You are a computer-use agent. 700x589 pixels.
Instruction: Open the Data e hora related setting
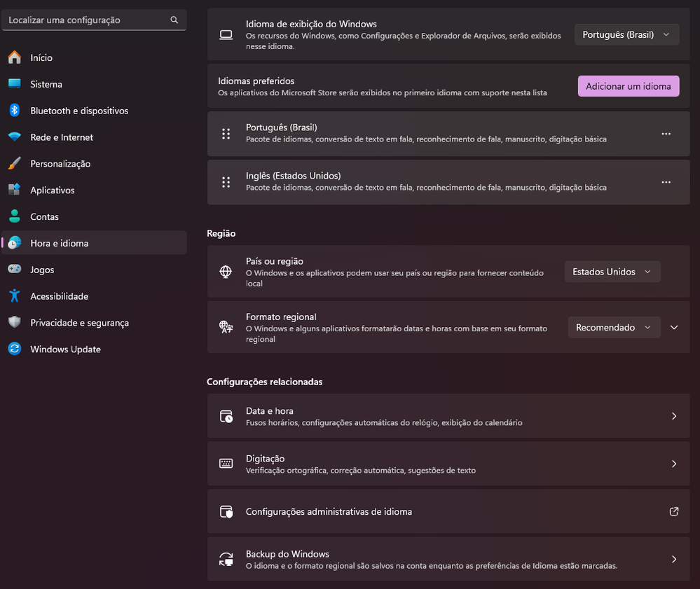click(448, 416)
